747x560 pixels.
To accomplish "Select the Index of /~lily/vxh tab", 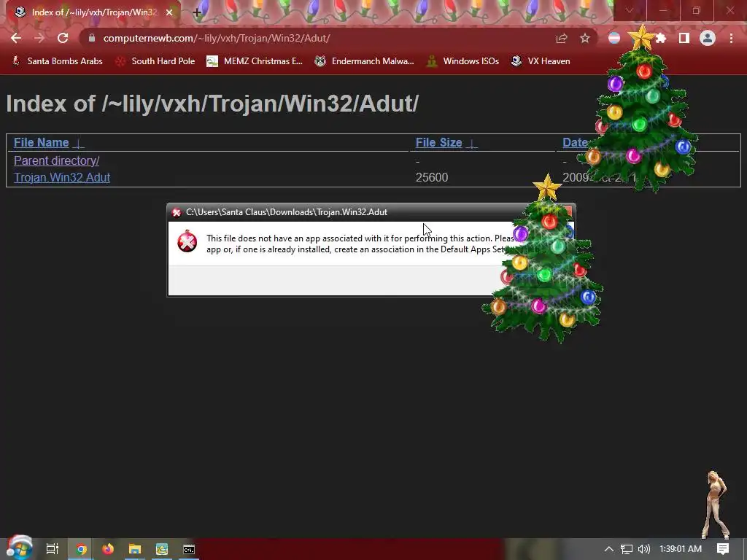I will [94, 12].
